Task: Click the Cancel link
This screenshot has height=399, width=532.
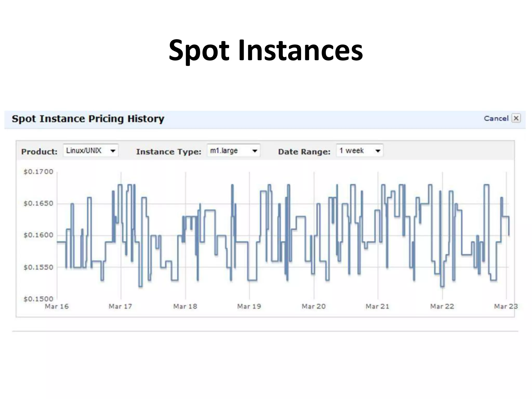Action: coord(496,119)
